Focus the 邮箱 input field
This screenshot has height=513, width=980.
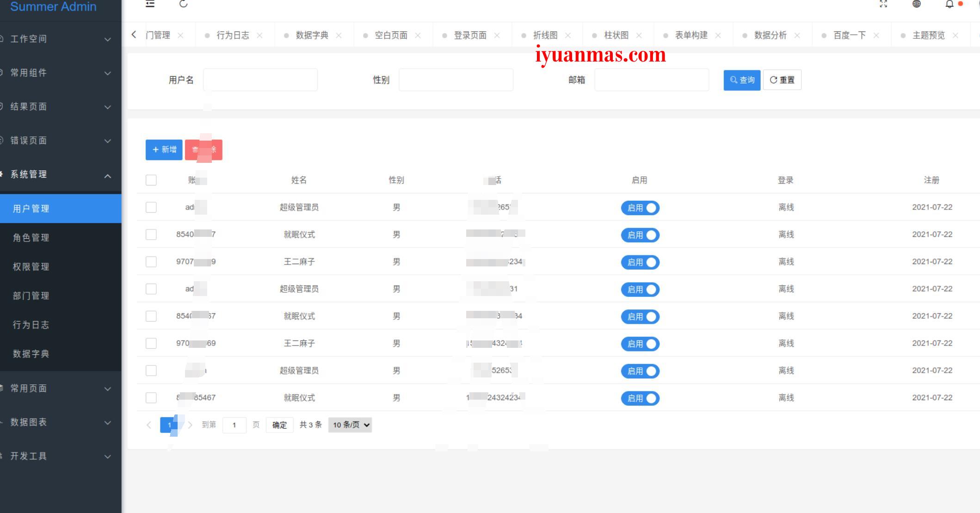pyautogui.click(x=652, y=80)
